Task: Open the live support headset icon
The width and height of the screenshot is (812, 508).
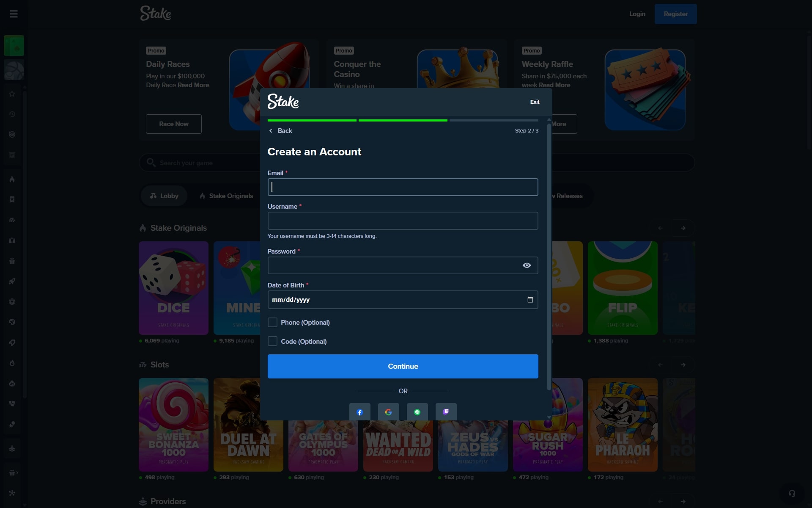Action: [792, 493]
